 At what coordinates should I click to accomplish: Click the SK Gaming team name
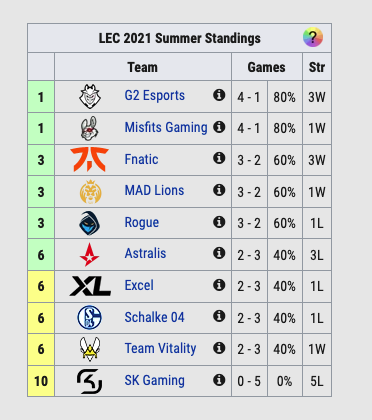click(154, 380)
